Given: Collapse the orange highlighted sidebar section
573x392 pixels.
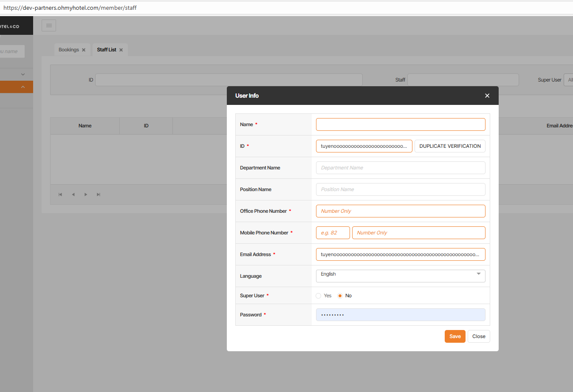Looking at the screenshot, I should pyautogui.click(x=23, y=87).
